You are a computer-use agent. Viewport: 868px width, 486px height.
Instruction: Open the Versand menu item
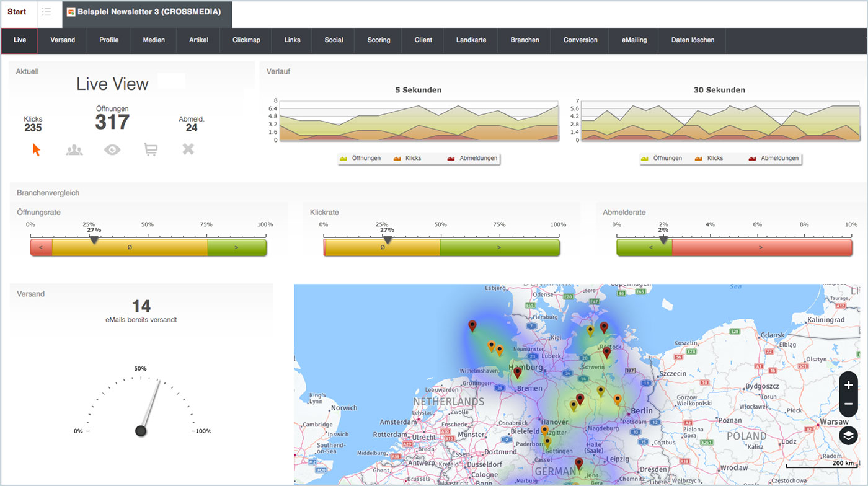click(x=63, y=40)
